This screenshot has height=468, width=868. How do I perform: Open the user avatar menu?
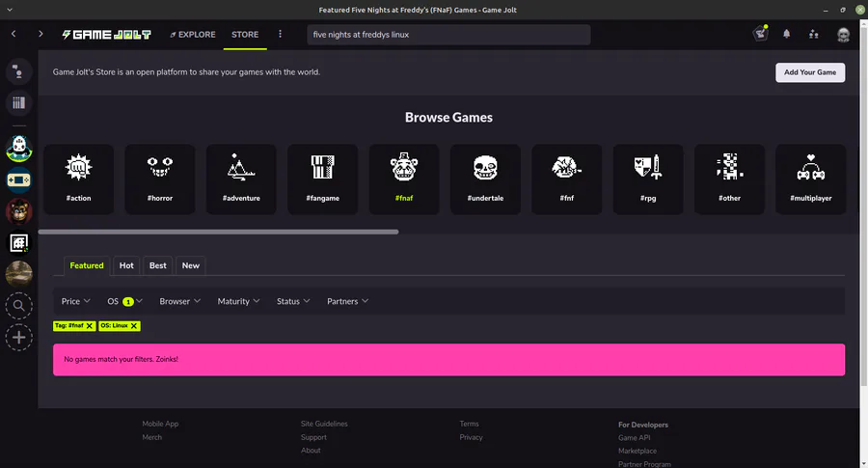coord(843,35)
